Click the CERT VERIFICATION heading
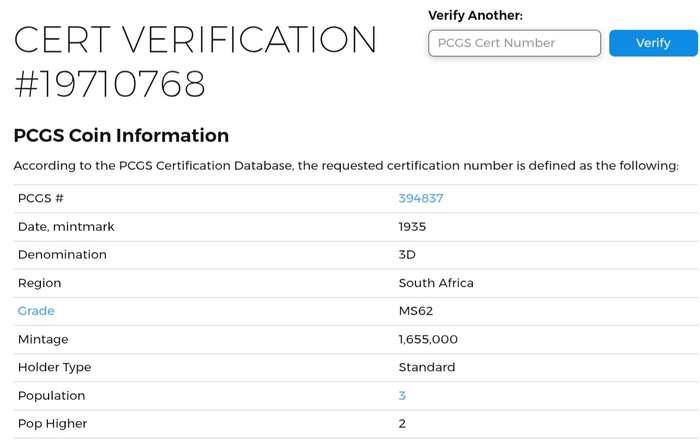The height and width of the screenshot is (443, 700). 196,40
